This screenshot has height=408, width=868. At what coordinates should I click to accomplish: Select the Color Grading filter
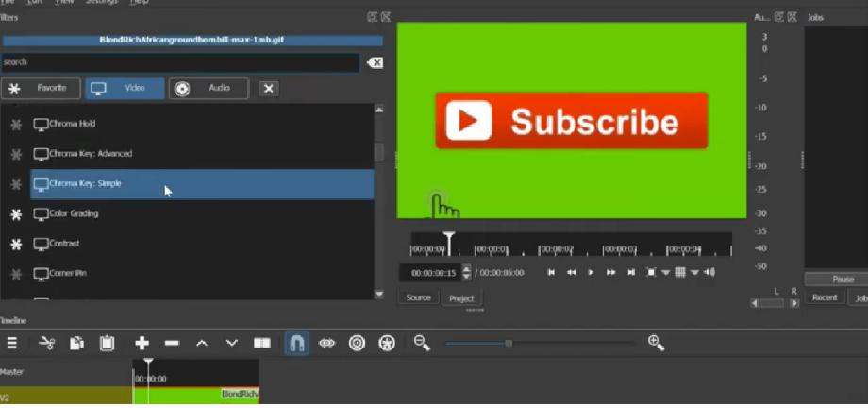(202, 214)
